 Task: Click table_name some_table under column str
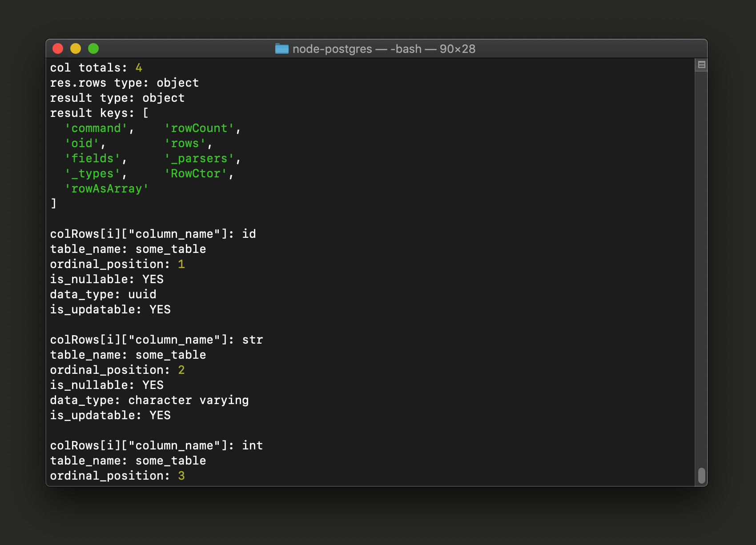[x=128, y=354]
